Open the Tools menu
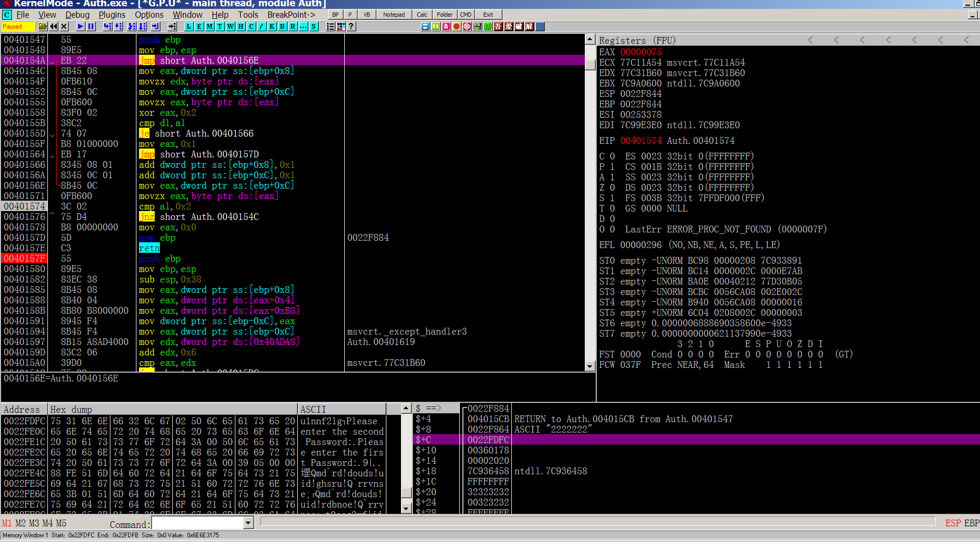980x542 pixels. click(248, 15)
